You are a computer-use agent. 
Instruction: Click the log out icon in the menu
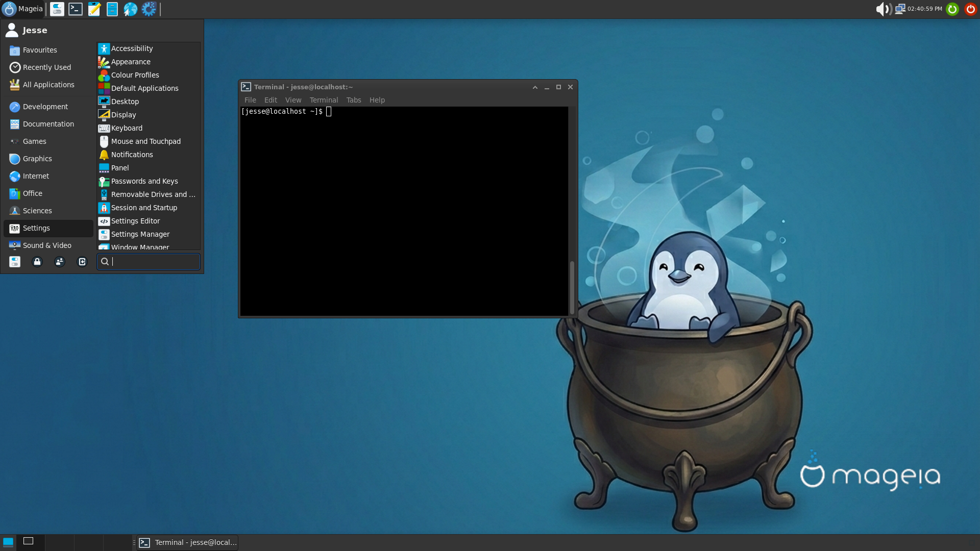(82, 262)
